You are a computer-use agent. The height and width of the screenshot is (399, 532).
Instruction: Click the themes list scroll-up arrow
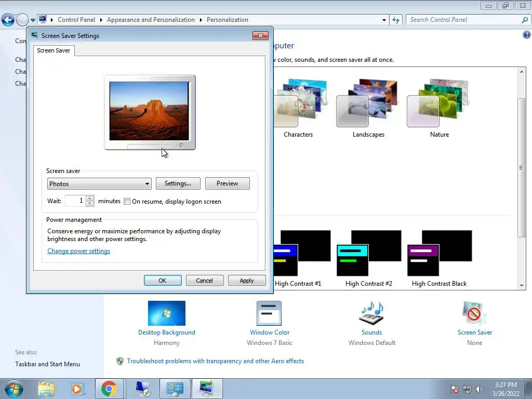[x=522, y=72]
